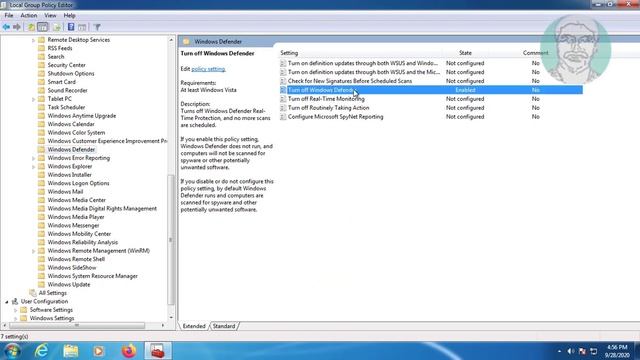Viewport: 640px width, 360px height.
Task: Click the Filter funnel toolbar icon
Action: tap(97, 27)
